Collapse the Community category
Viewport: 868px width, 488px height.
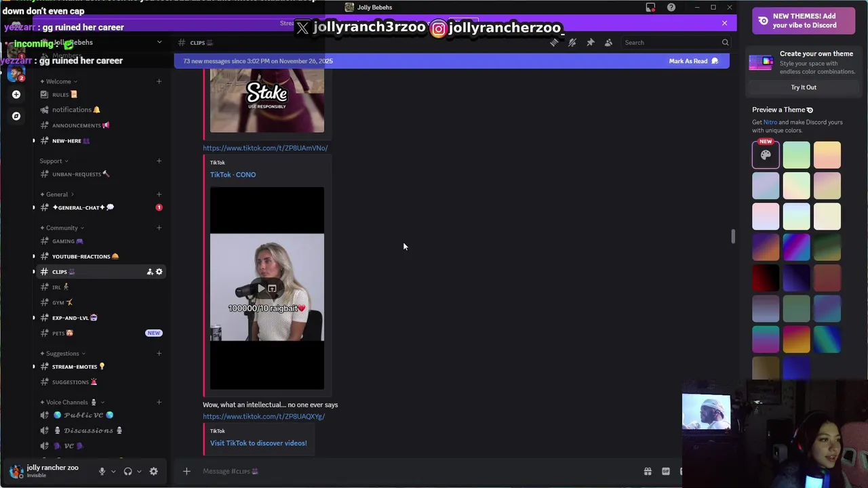click(62, 228)
